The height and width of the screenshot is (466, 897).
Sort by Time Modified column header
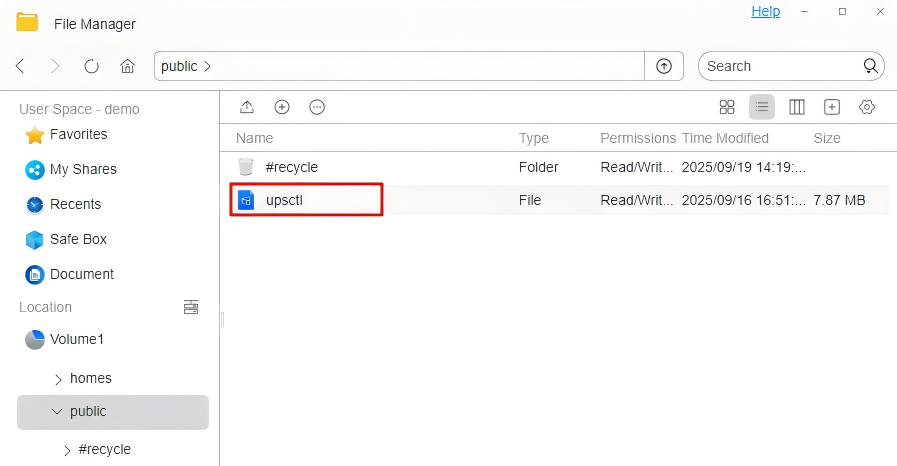[x=725, y=138]
